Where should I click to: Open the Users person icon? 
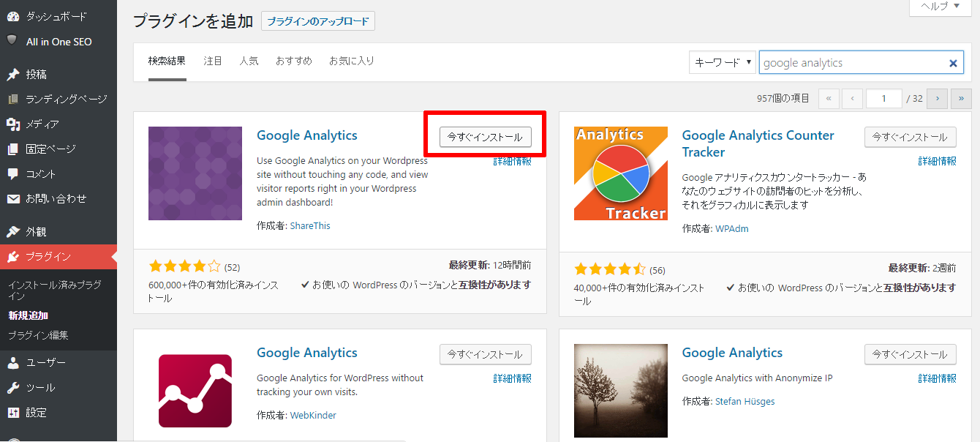pyautogui.click(x=12, y=362)
